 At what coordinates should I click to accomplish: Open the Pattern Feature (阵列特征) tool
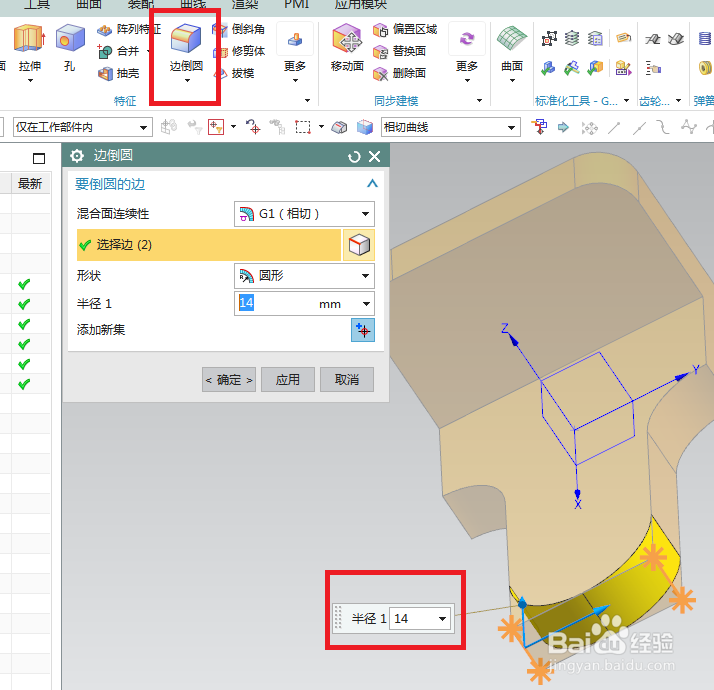(x=129, y=30)
